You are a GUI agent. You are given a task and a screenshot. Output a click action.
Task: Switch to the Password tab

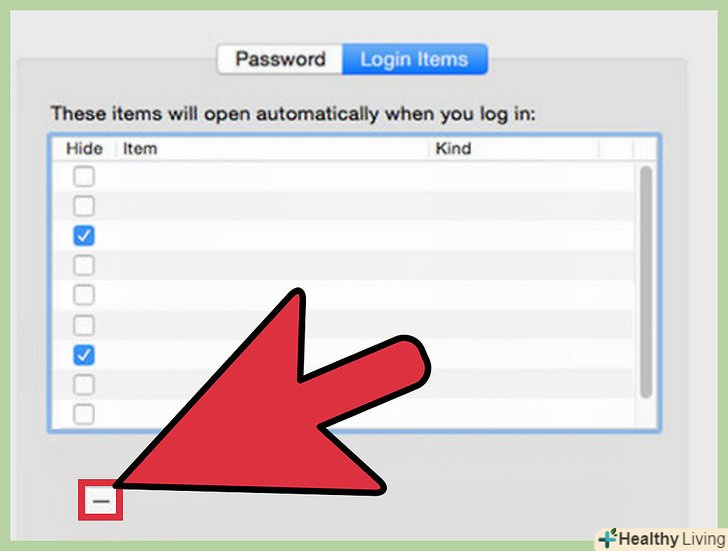(x=280, y=59)
